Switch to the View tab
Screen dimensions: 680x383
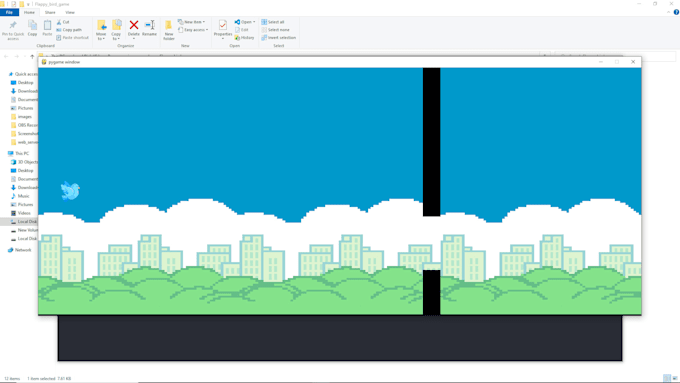coord(70,13)
